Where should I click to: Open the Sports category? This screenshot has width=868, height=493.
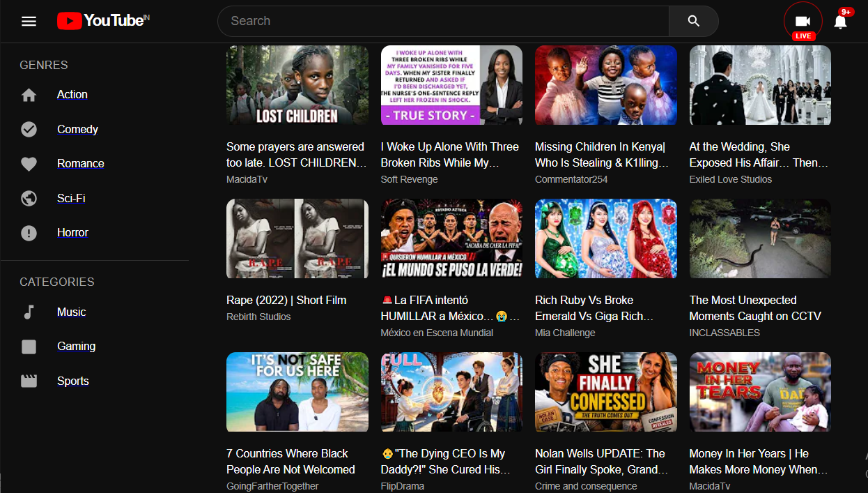pos(73,381)
